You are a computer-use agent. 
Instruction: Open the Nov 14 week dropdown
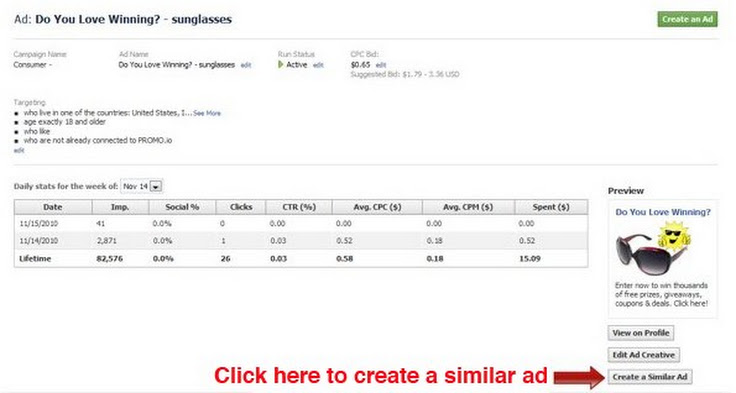(141, 186)
